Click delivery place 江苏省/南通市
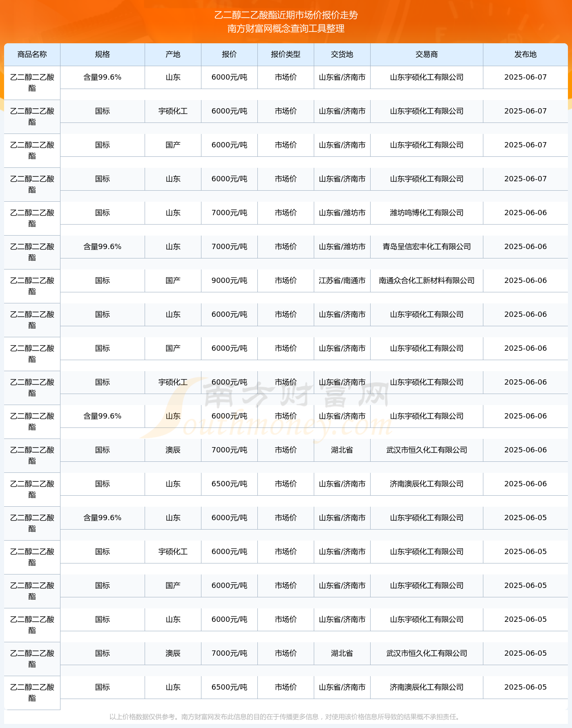This screenshot has width=572, height=728. point(342,281)
